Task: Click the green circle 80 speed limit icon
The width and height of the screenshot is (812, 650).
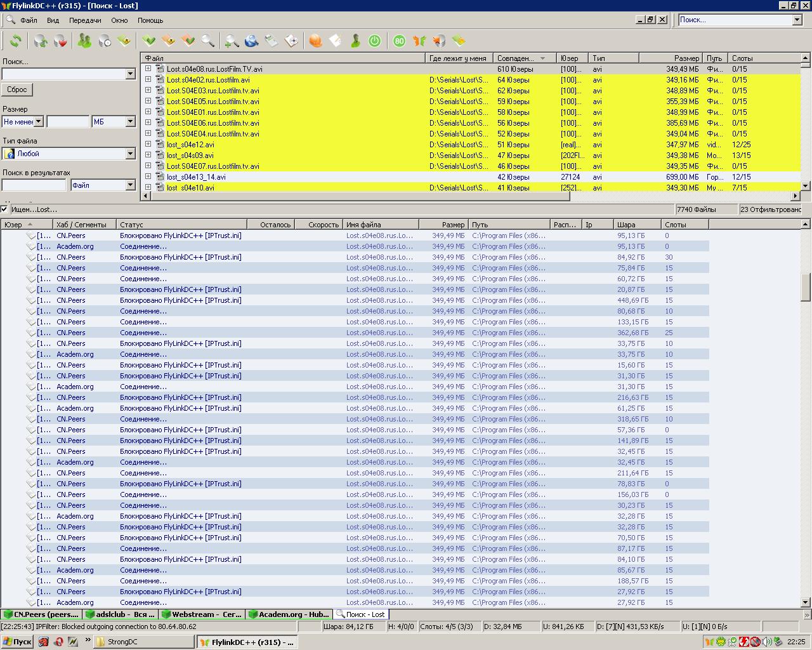Action: pos(399,41)
